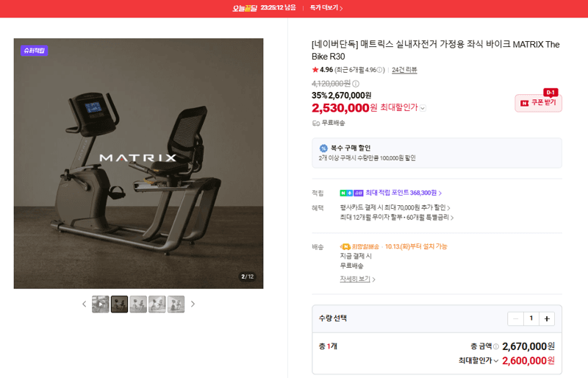This screenshot has height=378, width=588.
Task: Open the 특가 더보기 link in red banner
Action: pos(326,7)
